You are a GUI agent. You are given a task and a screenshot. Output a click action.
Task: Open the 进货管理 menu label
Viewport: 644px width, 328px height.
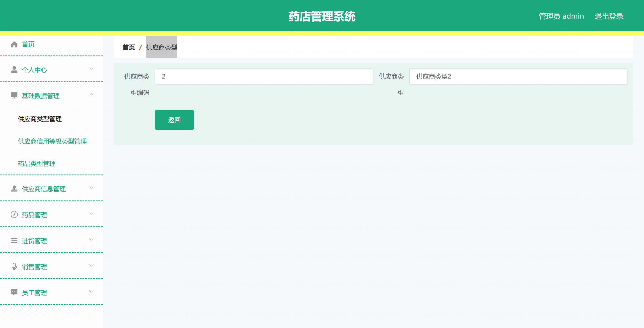click(x=34, y=241)
